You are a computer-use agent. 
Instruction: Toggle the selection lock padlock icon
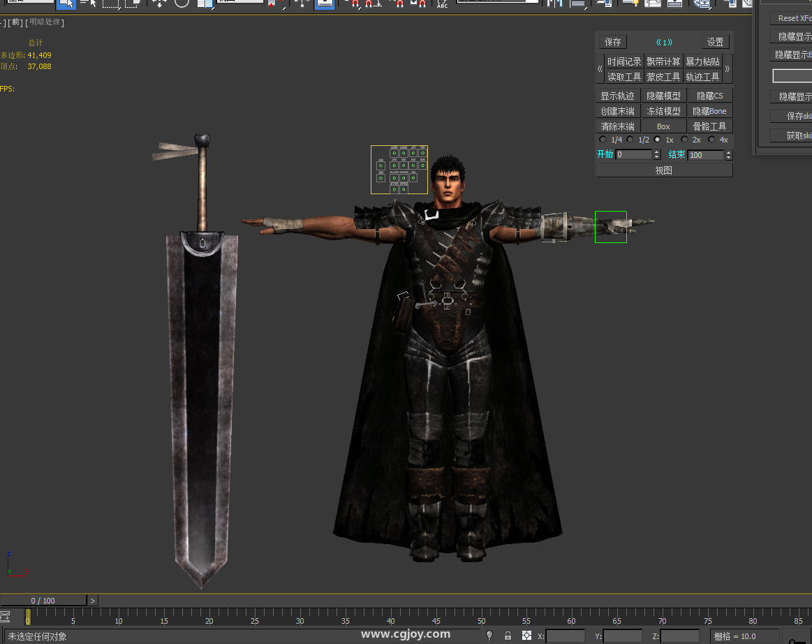coord(508,636)
